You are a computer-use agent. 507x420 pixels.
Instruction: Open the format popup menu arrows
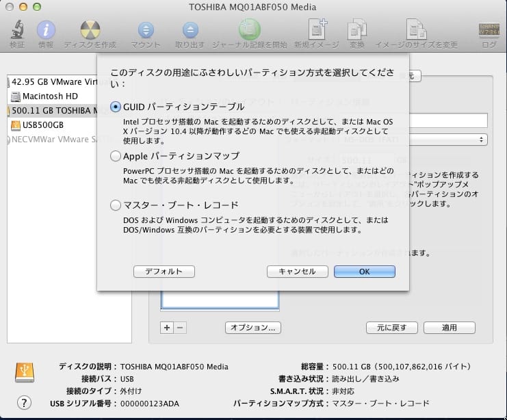[481, 140]
